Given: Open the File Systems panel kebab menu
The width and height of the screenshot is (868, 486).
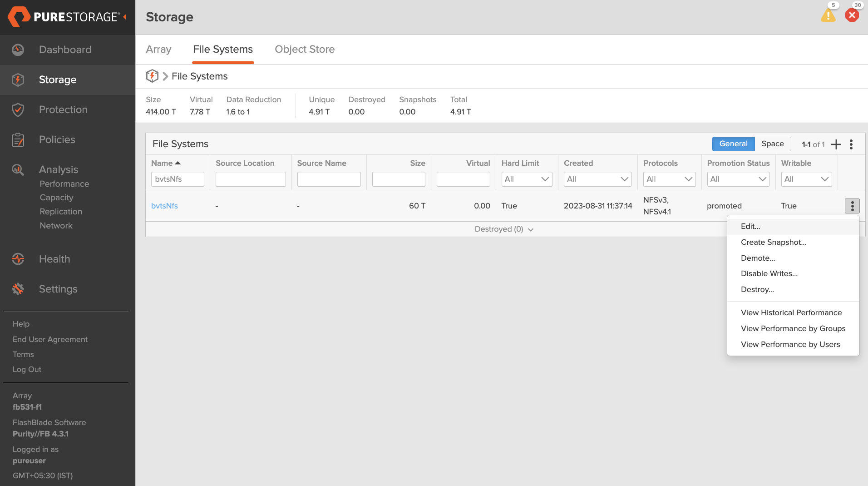Looking at the screenshot, I should tap(851, 144).
